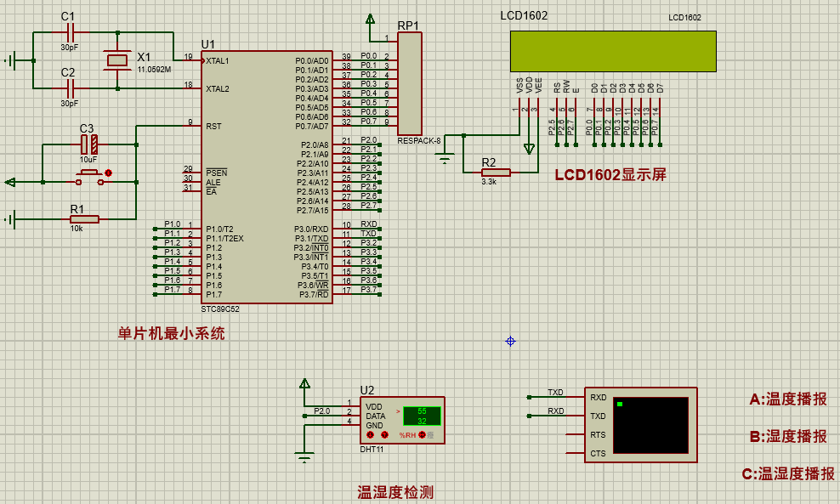This screenshot has width=840, height=504.
Task: Click the virtual terminal black screen
Action: [x=650, y=425]
